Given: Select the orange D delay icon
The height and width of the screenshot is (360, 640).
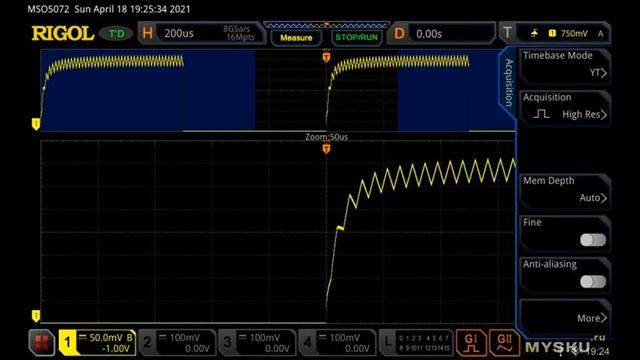Looking at the screenshot, I should 399,33.
